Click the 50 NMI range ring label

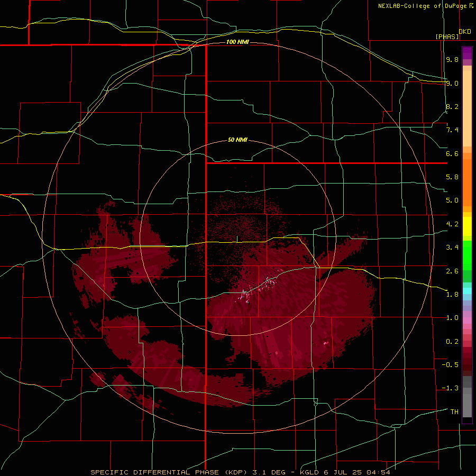point(237,140)
